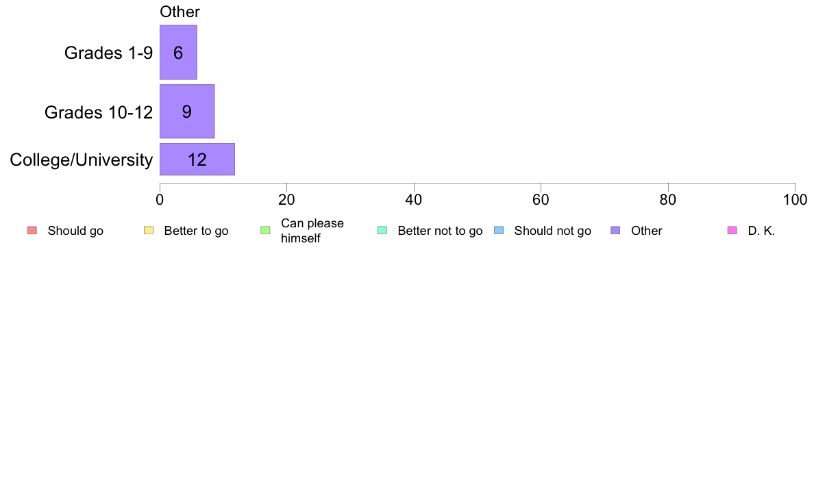Image resolution: width=814 pixels, height=504 pixels.
Task: Click the blue Should not go swatch
Action: point(499,231)
